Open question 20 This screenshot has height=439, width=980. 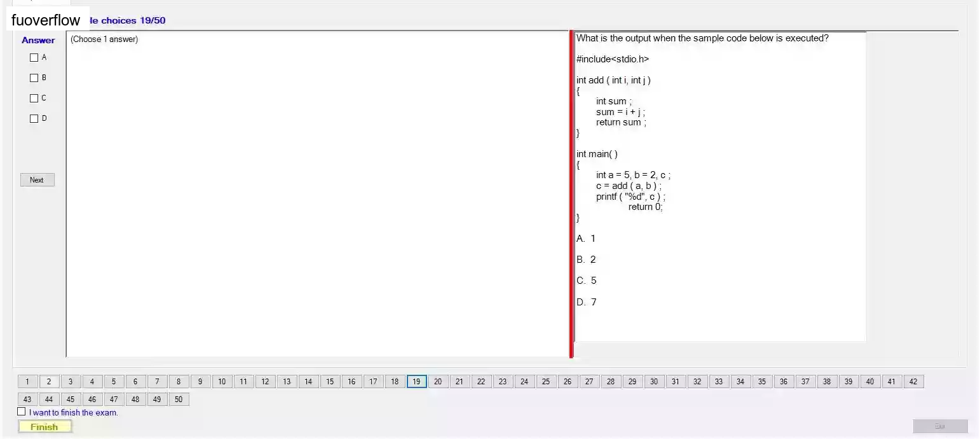point(438,382)
